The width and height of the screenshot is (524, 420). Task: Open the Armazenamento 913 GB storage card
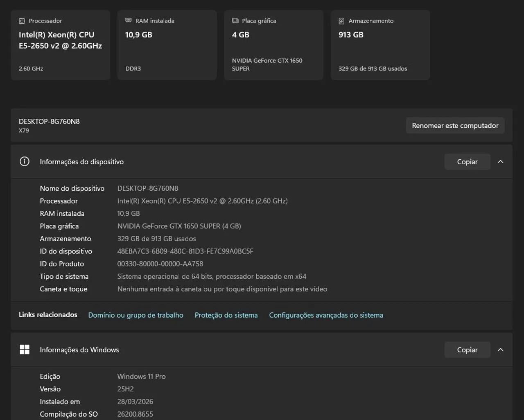[380, 45]
